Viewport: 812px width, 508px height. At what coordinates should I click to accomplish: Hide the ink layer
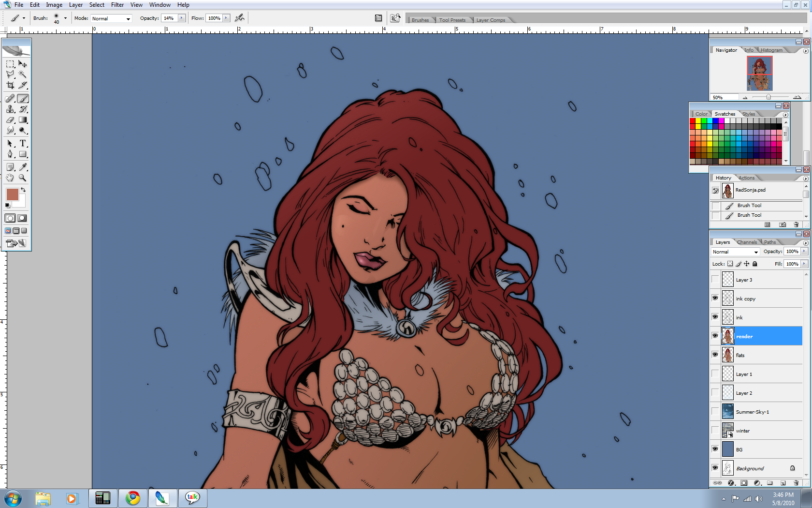pyautogui.click(x=715, y=317)
